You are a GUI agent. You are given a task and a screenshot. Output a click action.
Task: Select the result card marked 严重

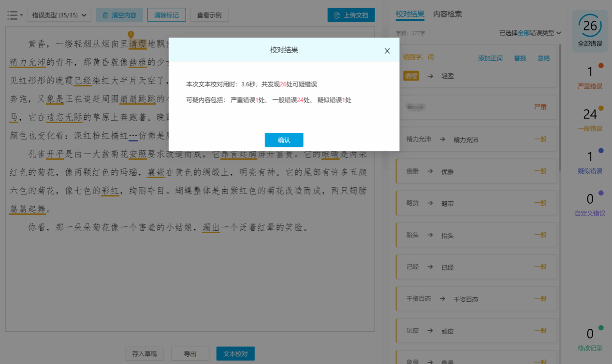pos(476,108)
